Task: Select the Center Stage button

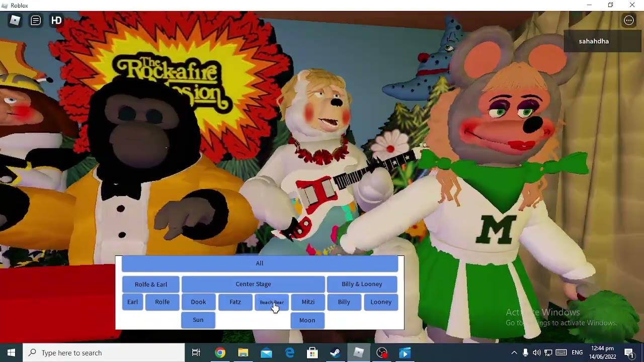Action: pyautogui.click(x=253, y=284)
